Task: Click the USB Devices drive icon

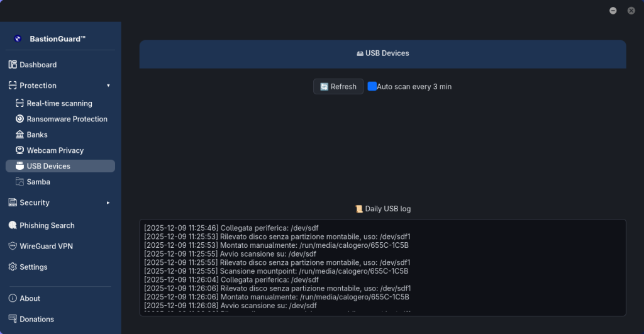Action: click(19, 166)
